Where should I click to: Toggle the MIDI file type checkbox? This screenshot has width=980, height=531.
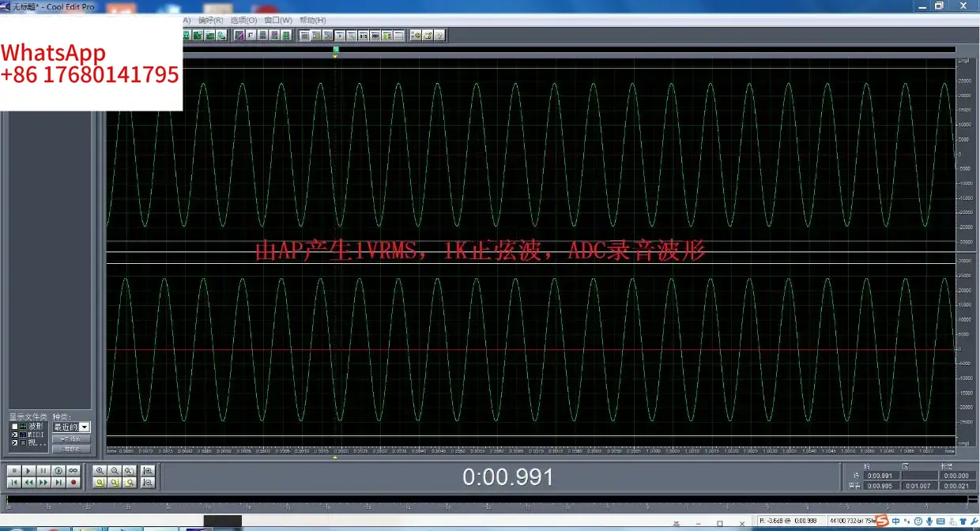point(14,435)
